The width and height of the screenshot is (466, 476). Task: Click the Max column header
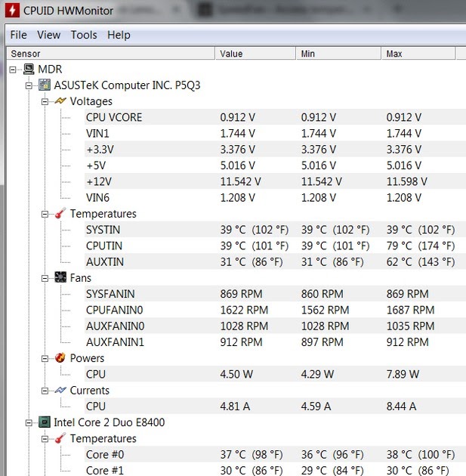418,54
